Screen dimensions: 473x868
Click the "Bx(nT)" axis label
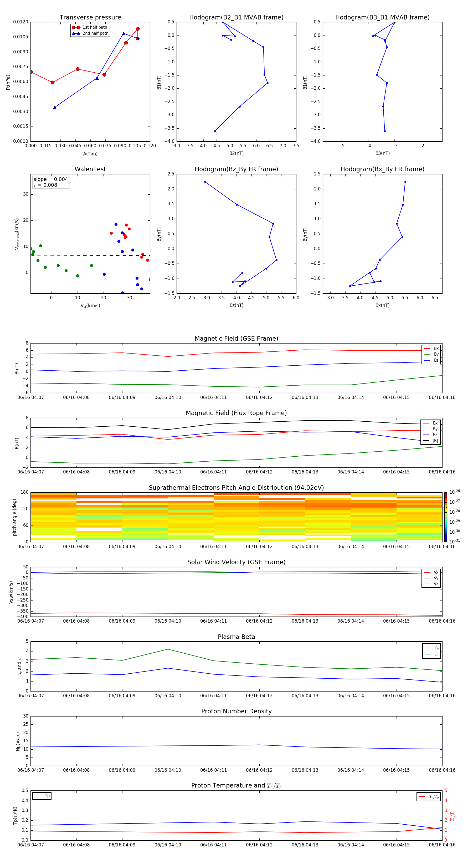382,305
